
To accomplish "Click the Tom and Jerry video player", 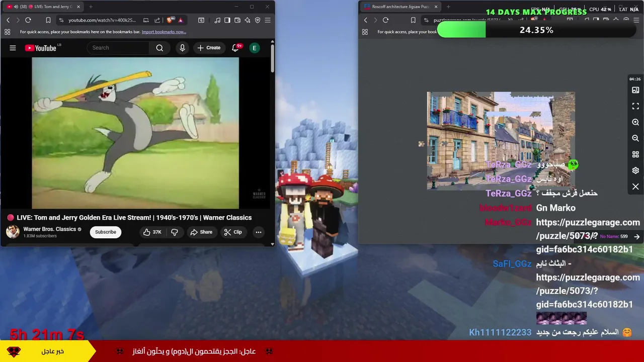I will tap(135, 133).
